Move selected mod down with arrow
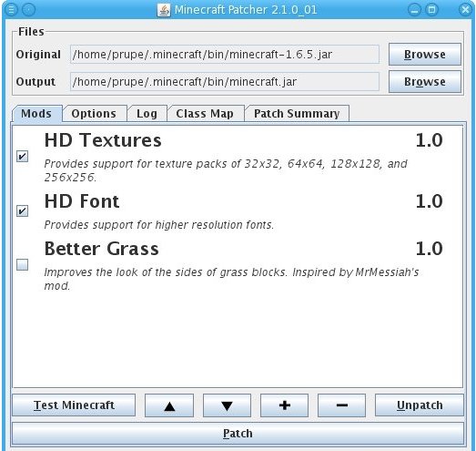The height and width of the screenshot is (451, 476). 227,405
